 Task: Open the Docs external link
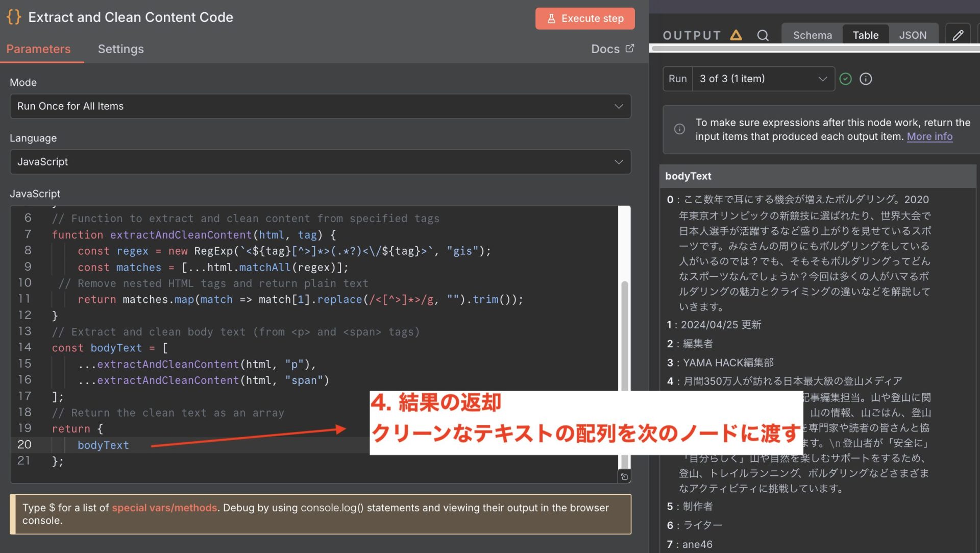[612, 49]
